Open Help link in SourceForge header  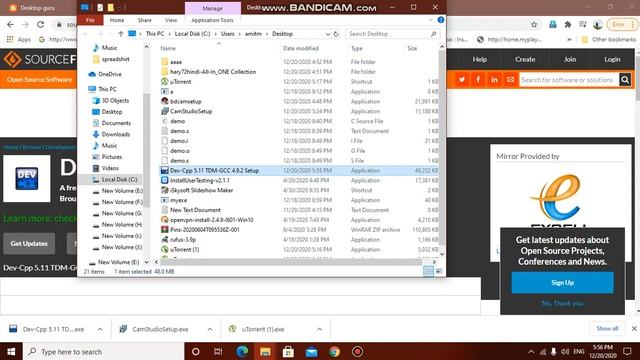pos(480,60)
